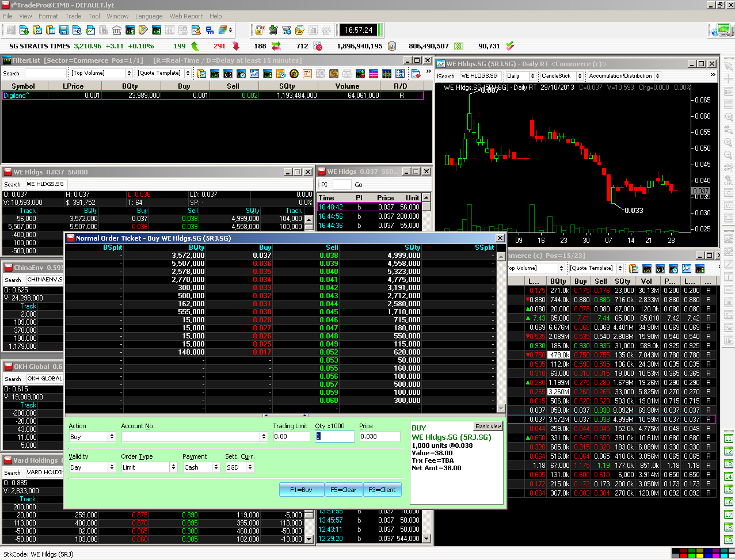Click the green L9 layout button
The height and width of the screenshot is (560, 735).
click(729, 540)
